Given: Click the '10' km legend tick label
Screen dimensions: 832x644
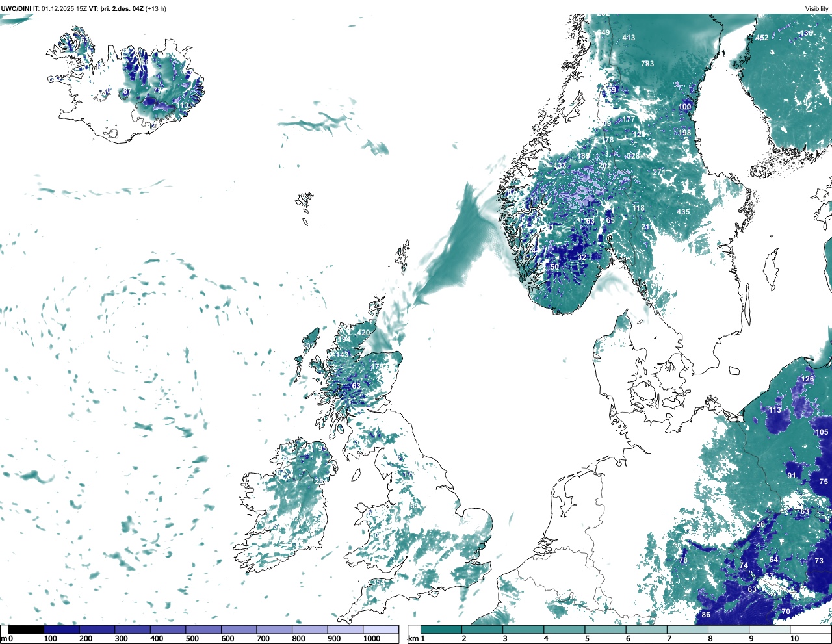Looking at the screenshot, I should coord(794,639).
